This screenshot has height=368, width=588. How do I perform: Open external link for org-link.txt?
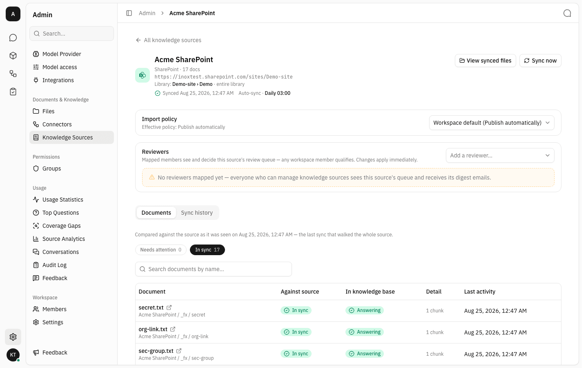point(173,329)
